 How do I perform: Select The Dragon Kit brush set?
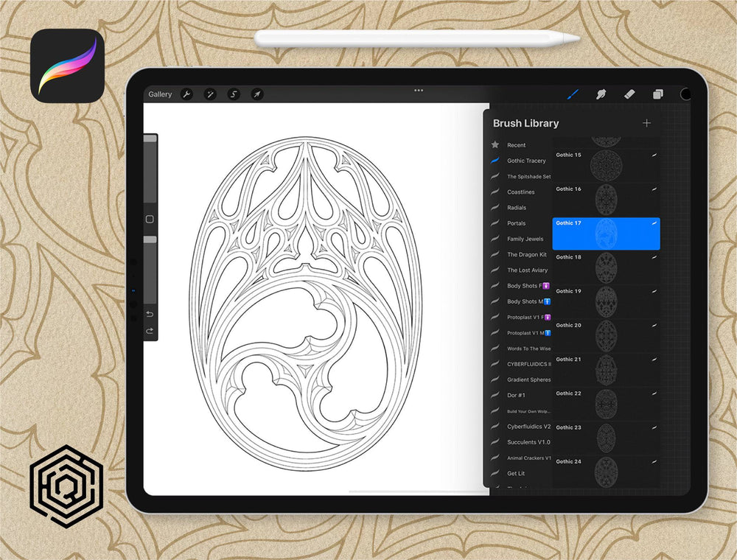coord(526,255)
